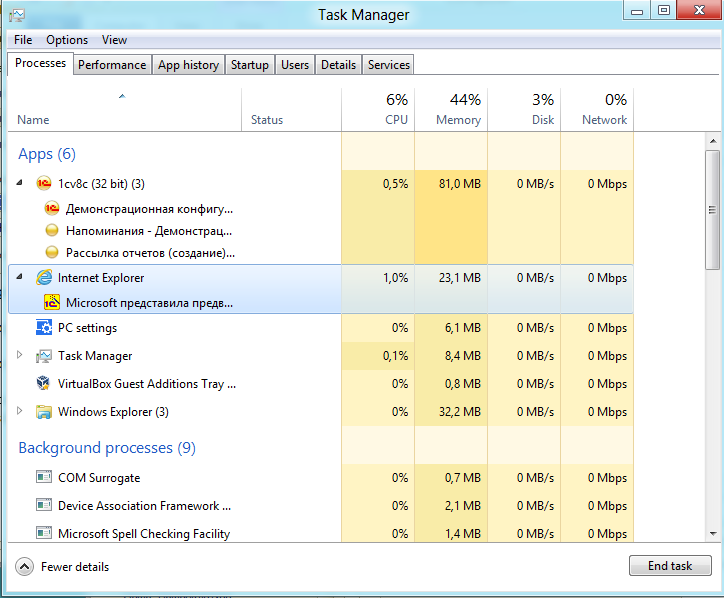Sort by the CPU column header
This screenshot has height=598, width=724.
point(378,110)
